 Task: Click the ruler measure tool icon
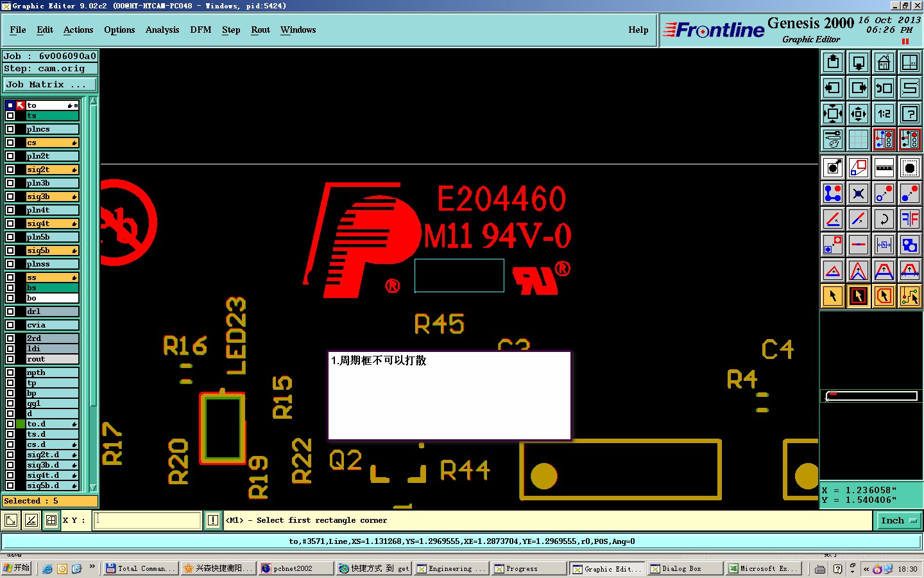884,168
